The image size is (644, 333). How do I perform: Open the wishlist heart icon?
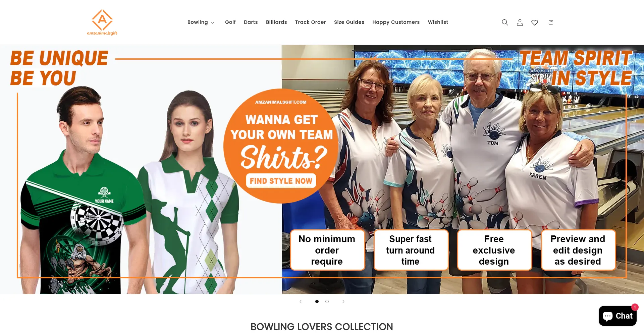pyautogui.click(x=535, y=22)
